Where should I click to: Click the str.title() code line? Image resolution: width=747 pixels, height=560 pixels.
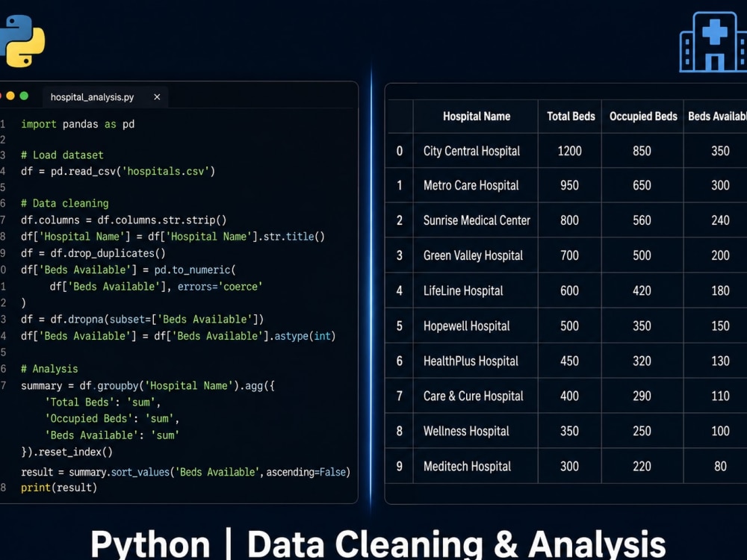[173, 237]
